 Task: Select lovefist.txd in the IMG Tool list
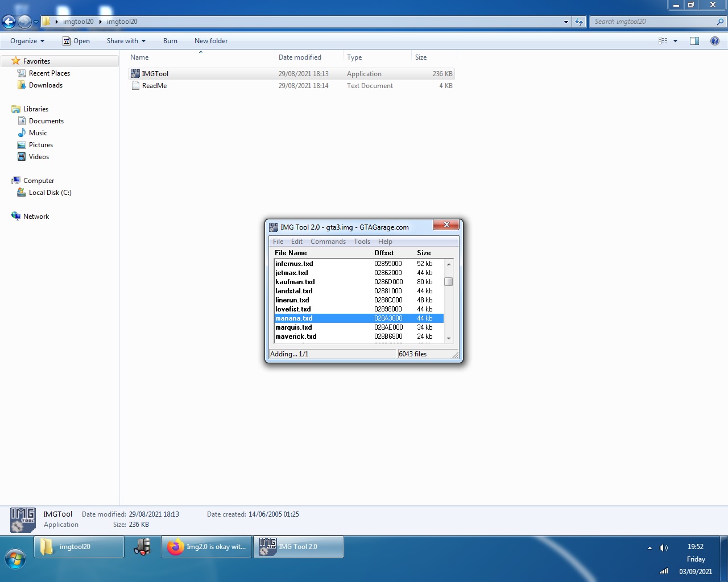[358, 309]
